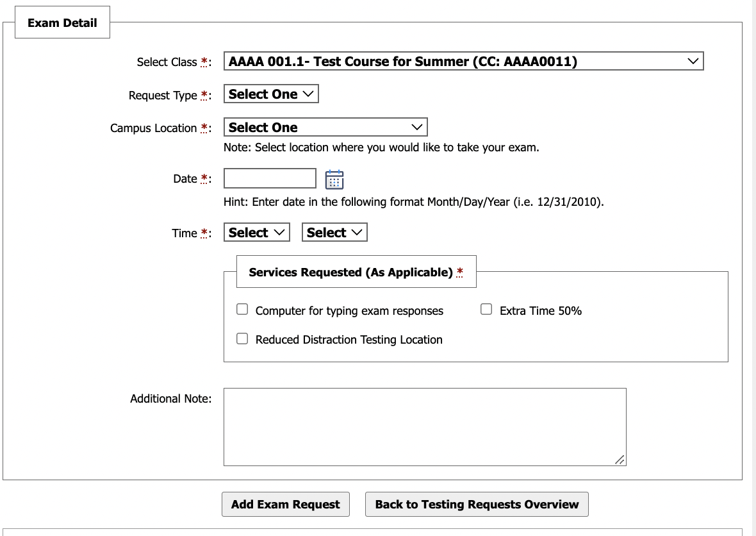
Task: Grab the Additional Note resize handle
Action: 620,460
